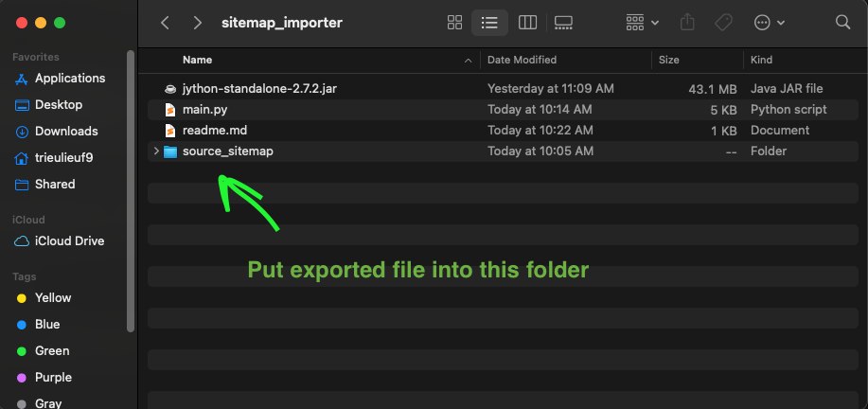Click the sidebar vertical scrollbar
The height and width of the screenshot is (409, 868).
pyautogui.click(x=131, y=191)
